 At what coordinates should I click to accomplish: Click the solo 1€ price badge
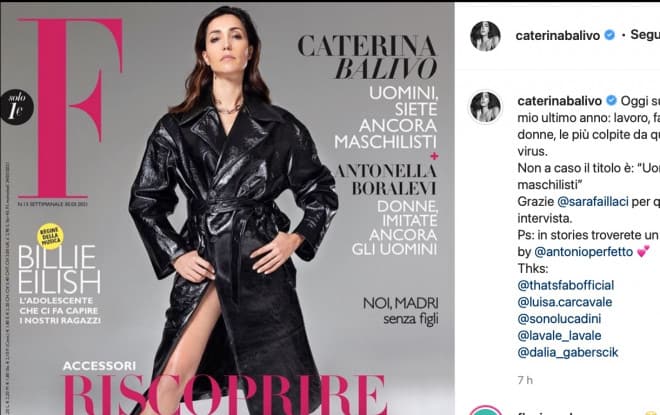pos(16,107)
